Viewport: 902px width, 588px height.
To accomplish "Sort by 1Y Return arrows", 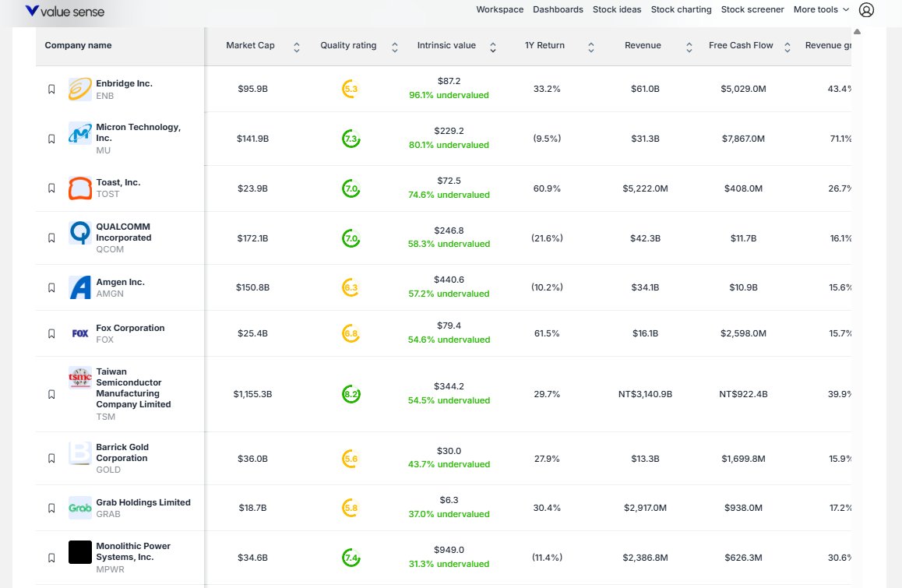I will pyautogui.click(x=590, y=48).
